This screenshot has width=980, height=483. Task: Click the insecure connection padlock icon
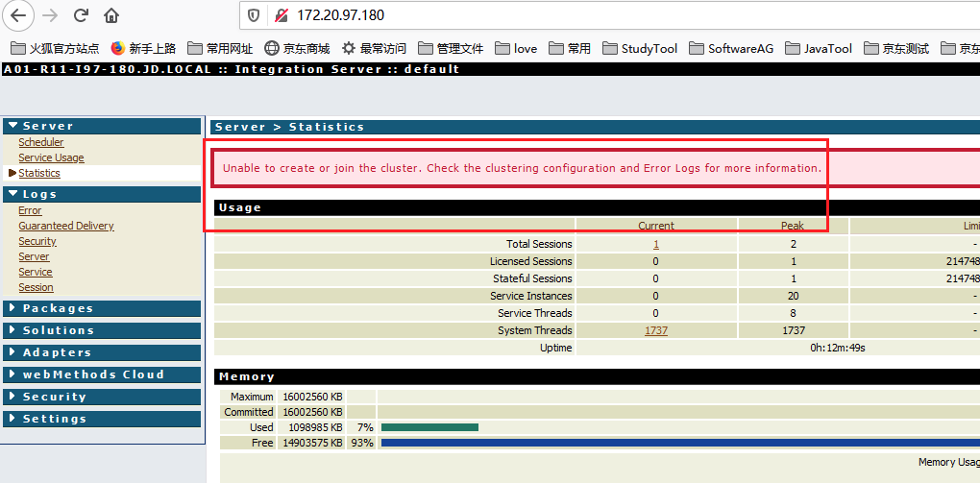tap(282, 15)
